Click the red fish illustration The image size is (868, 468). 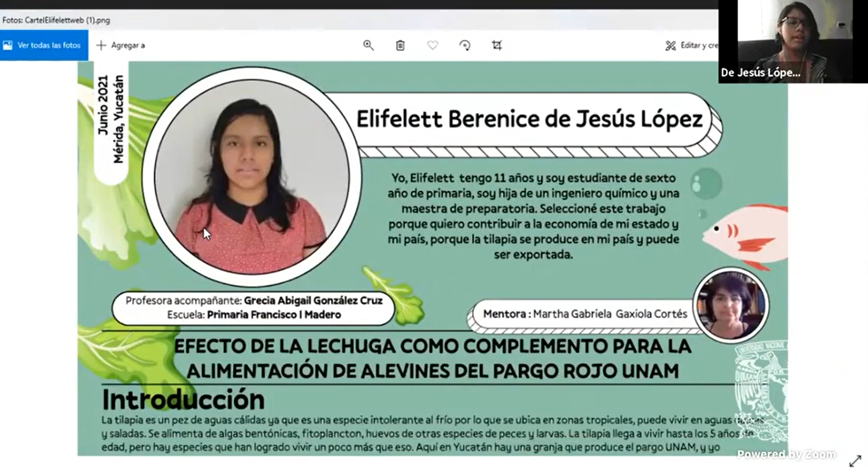(x=746, y=236)
